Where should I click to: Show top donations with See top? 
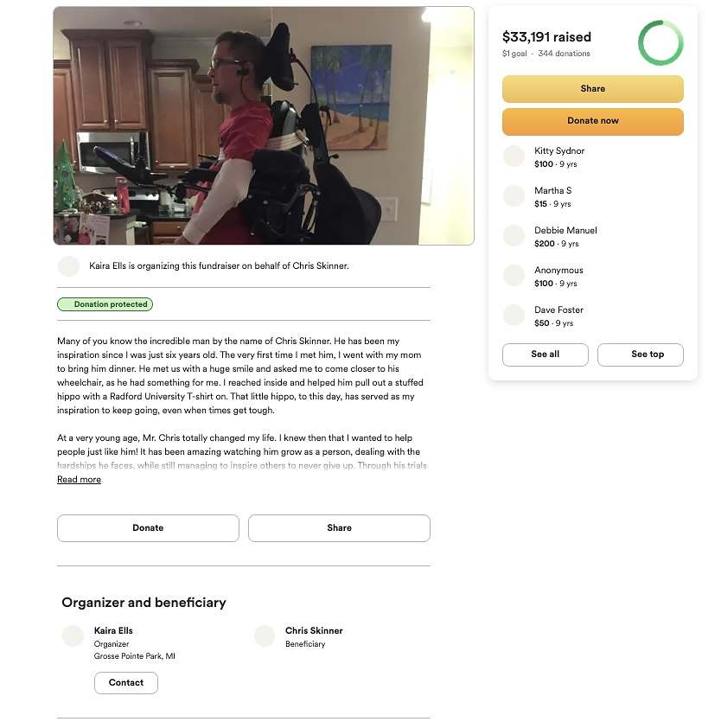click(x=641, y=354)
